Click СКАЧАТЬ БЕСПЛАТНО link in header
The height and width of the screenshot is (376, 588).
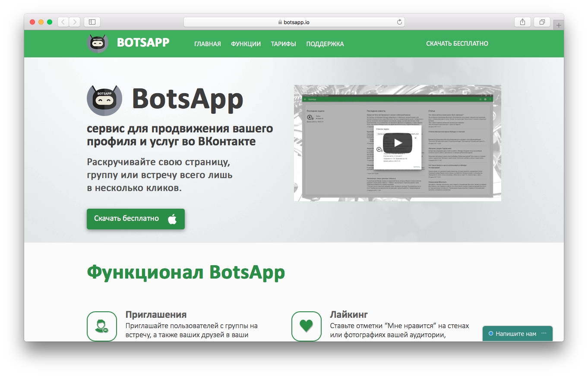pyautogui.click(x=457, y=44)
